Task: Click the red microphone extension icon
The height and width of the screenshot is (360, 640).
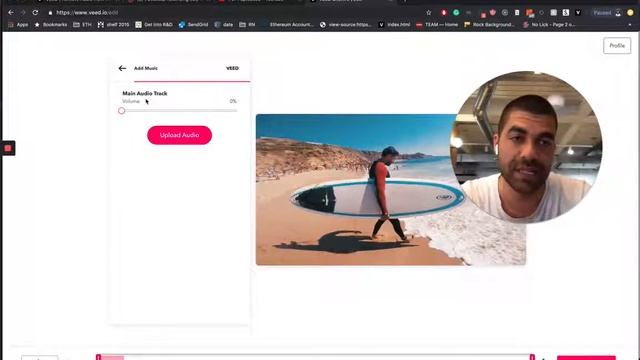Action: point(444,13)
